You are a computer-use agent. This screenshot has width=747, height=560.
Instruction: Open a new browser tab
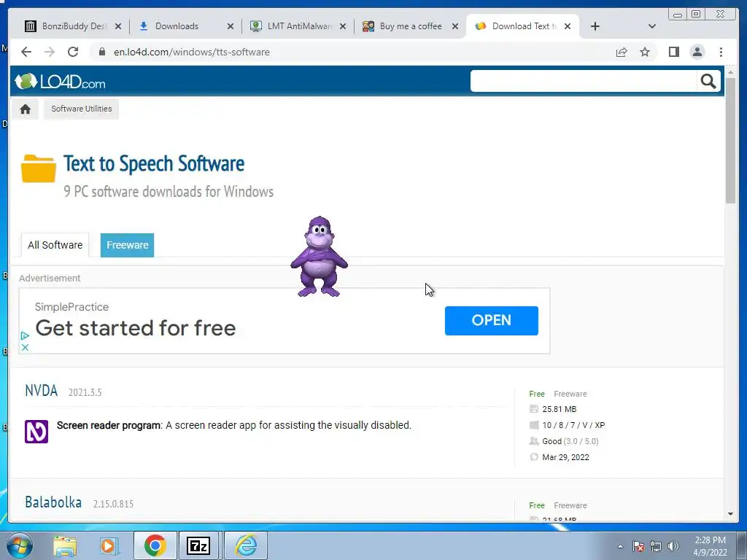click(x=595, y=26)
